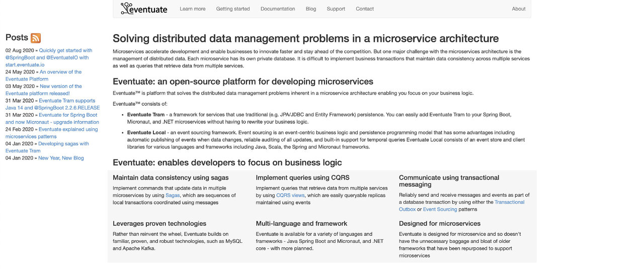Click the '24 Feb 2020' post date
Viewport: 644px width, 269px height.
(20, 129)
